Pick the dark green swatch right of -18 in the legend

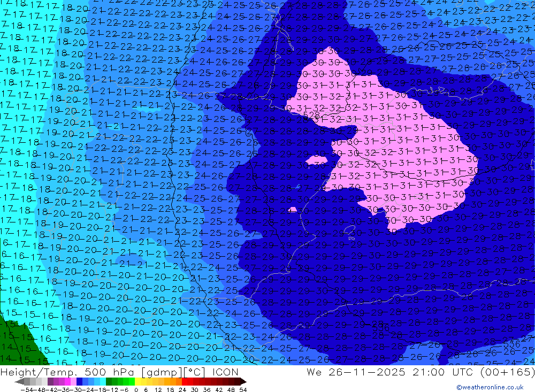(109, 381)
